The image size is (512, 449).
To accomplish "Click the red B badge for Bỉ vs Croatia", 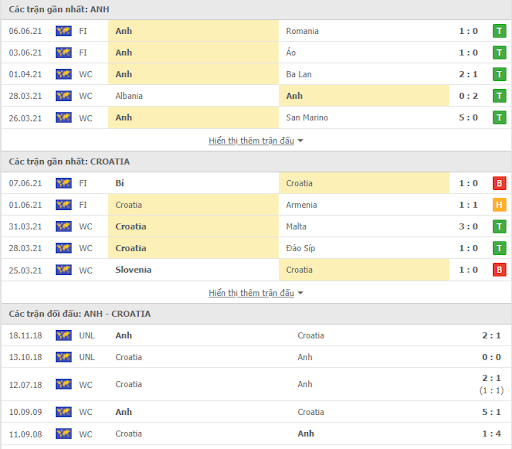I will tap(499, 183).
